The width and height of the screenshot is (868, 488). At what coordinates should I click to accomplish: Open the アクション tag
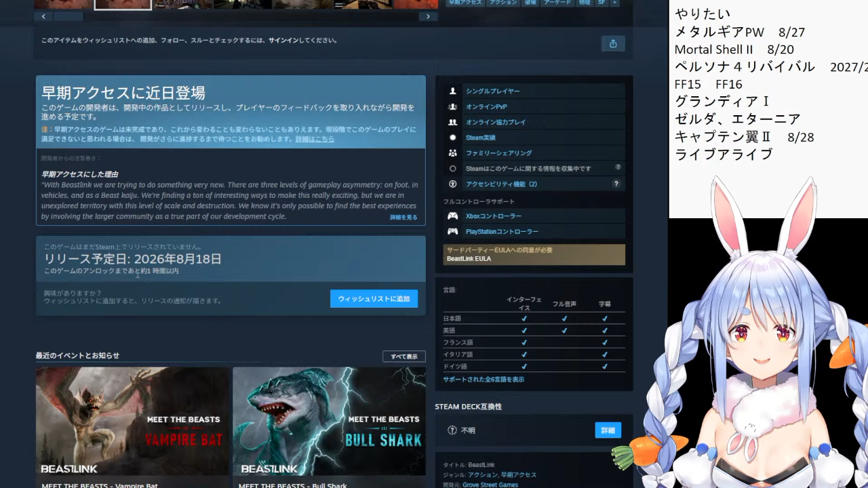tap(503, 3)
